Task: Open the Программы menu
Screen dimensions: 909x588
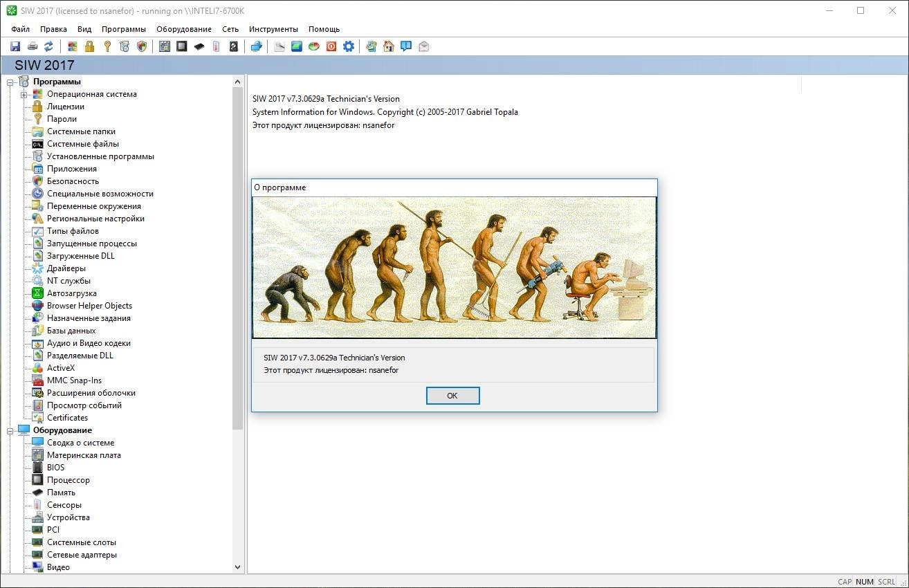Action: point(124,29)
